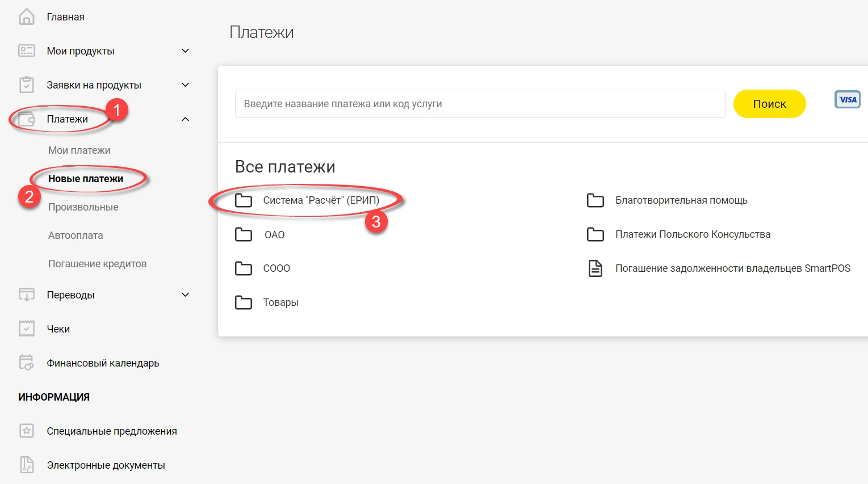Click the receipt icon beside Чеки
The width and height of the screenshot is (868, 484).
(x=27, y=329)
